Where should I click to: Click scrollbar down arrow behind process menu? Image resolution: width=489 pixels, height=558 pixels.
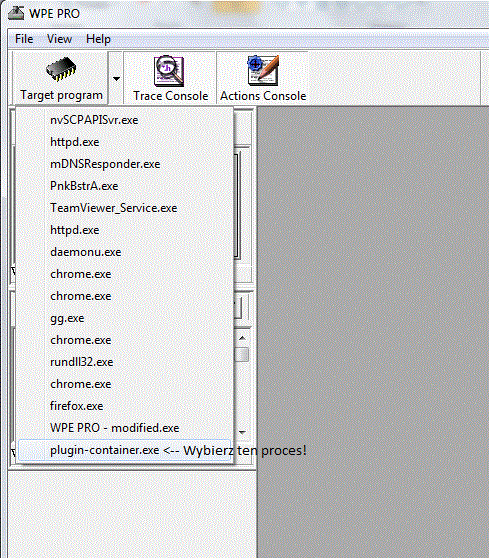pyautogui.click(x=242, y=432)
